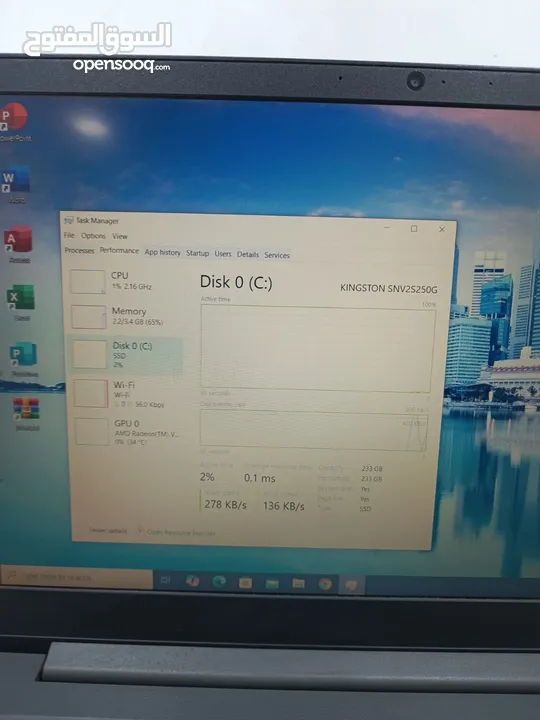
Task: Click the disk transfer rate graph
Action: 314,430
